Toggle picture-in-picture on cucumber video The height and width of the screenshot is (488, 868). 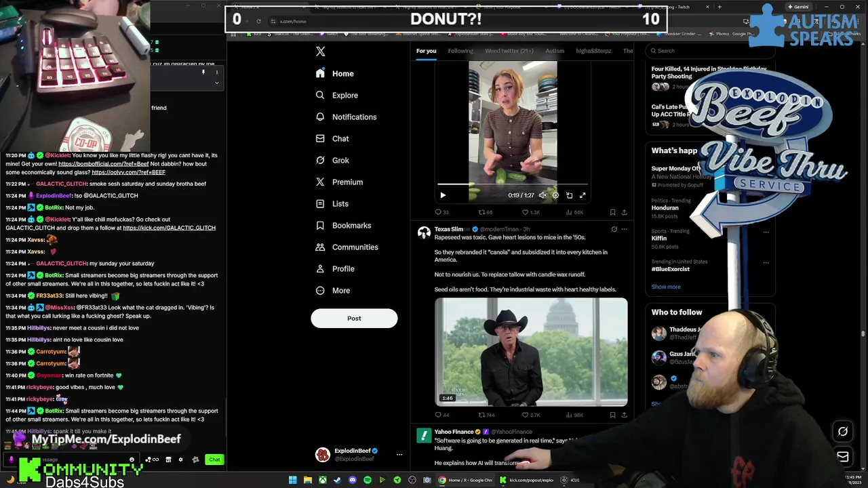pos(569,195)
